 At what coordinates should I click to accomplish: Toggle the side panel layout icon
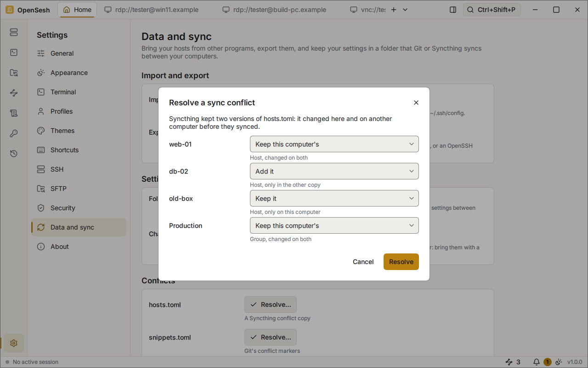453,10
